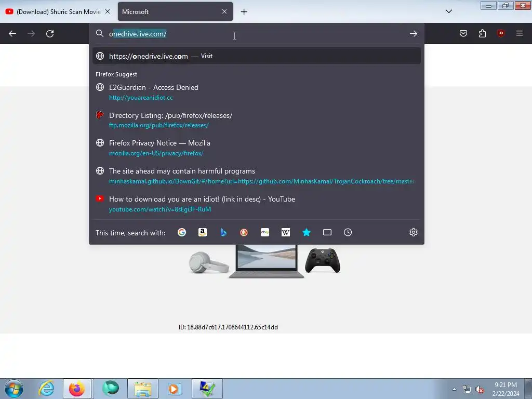Image resolution: width=532 pixels, height=399 pixels.
Task: Launch Internet Explorer from taskbar
Action: (46, 389)
